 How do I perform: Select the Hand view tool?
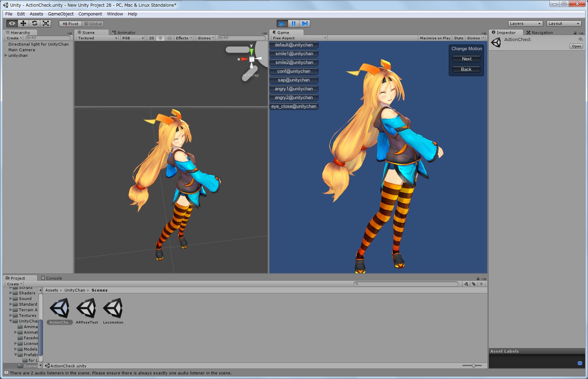click(12, 24)
